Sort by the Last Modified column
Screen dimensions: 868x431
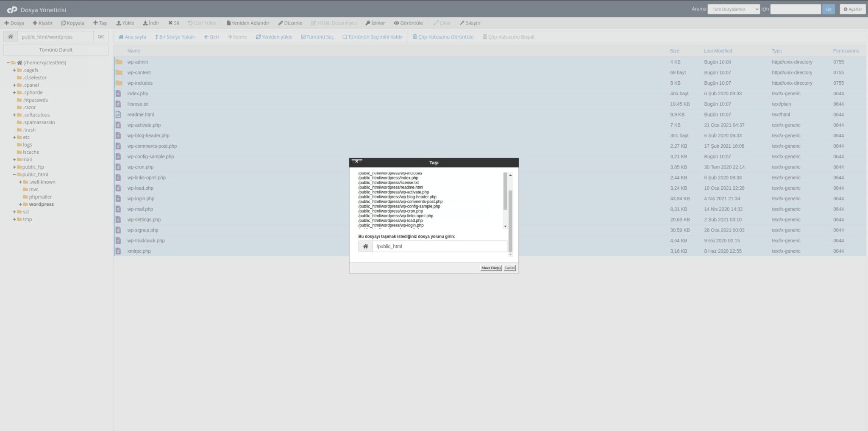(718, 51)
